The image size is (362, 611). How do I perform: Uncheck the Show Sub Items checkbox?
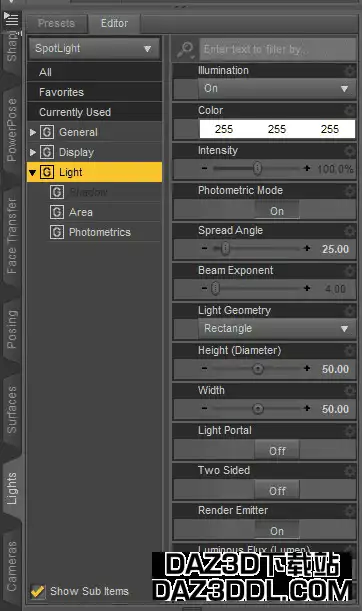click(x=38, y=591)
